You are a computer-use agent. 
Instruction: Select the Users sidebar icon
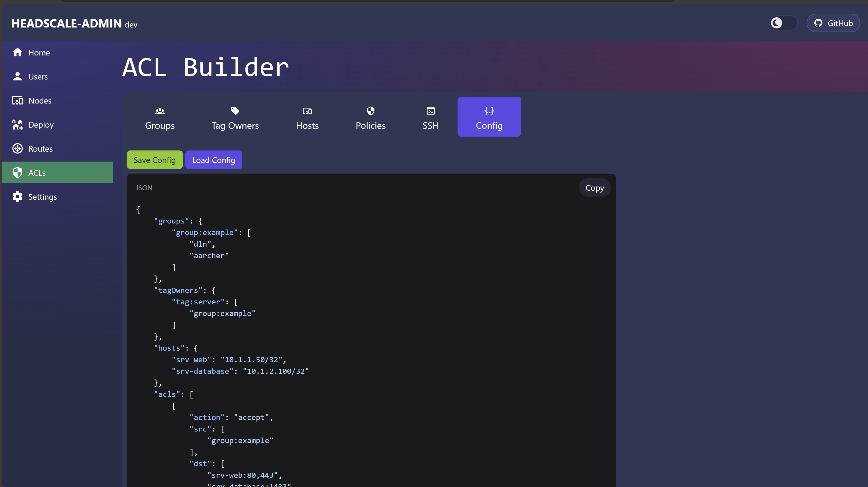(x=18, y=77)
